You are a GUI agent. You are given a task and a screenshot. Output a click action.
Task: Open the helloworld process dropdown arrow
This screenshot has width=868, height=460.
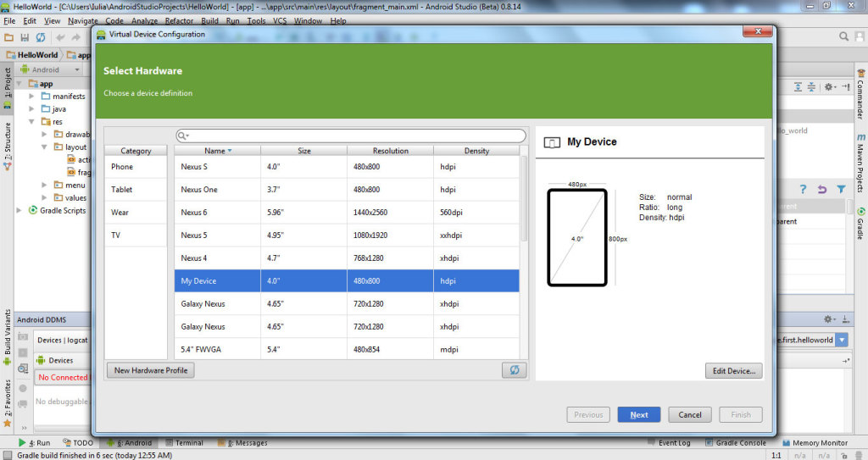(842, 340)
